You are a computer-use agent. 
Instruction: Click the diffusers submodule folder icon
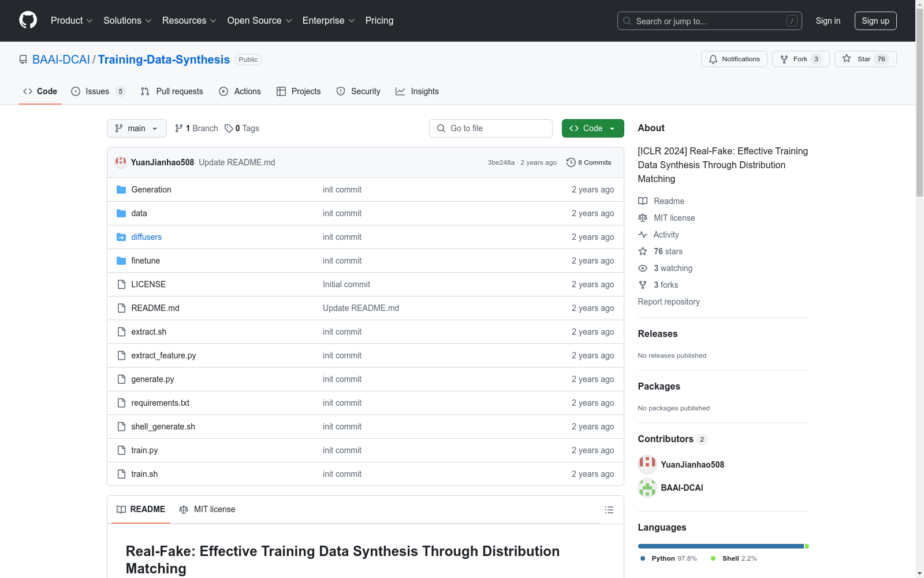tap(121, 237)
